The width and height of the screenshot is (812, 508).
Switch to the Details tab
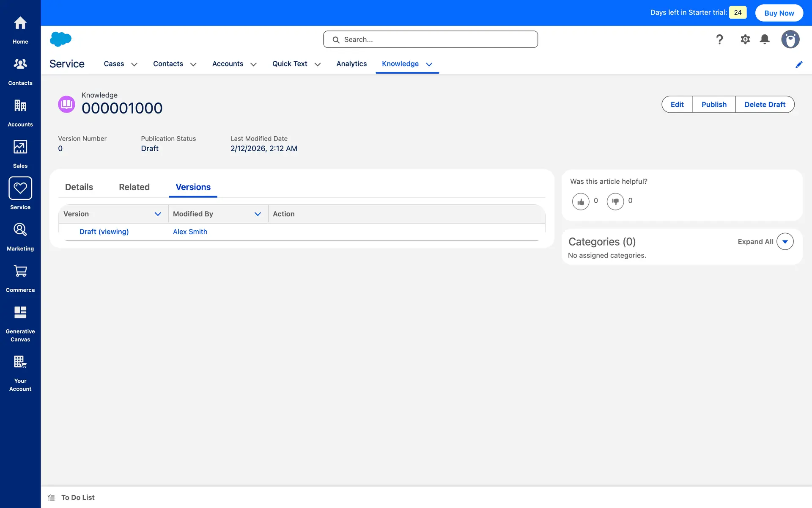click(79, 187)
